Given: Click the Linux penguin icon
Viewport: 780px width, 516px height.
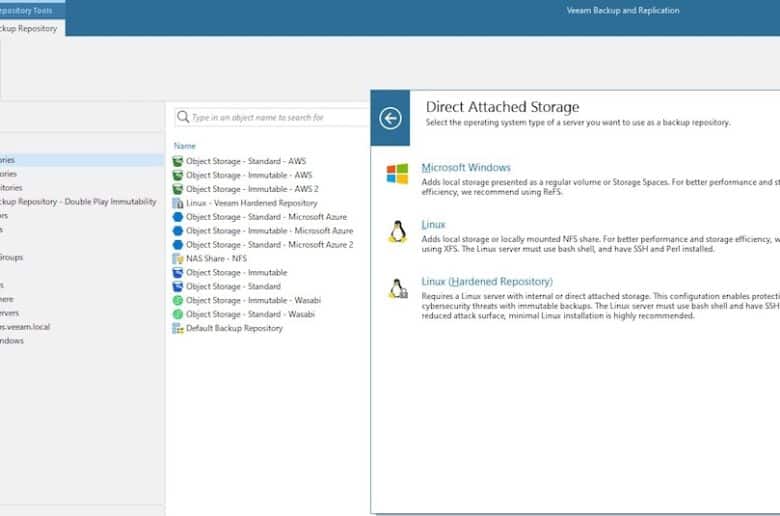Looking at the screenshot, I should tap(397, 231).
